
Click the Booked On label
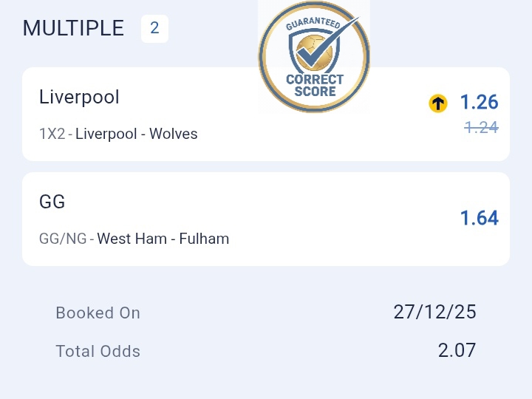98,313
